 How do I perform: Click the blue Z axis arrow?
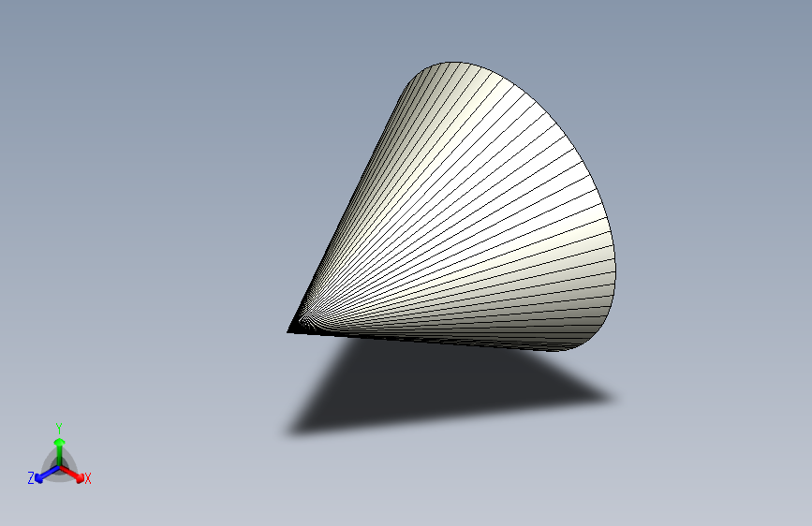47,475
